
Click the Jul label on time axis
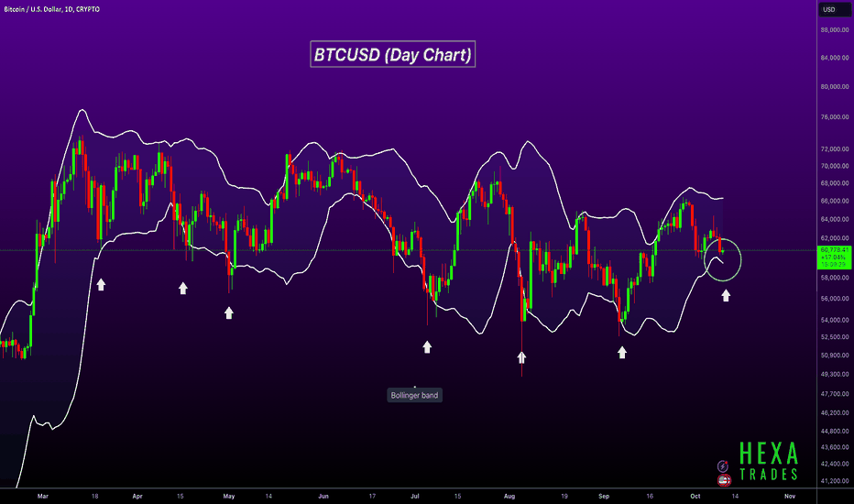point(415,497)
